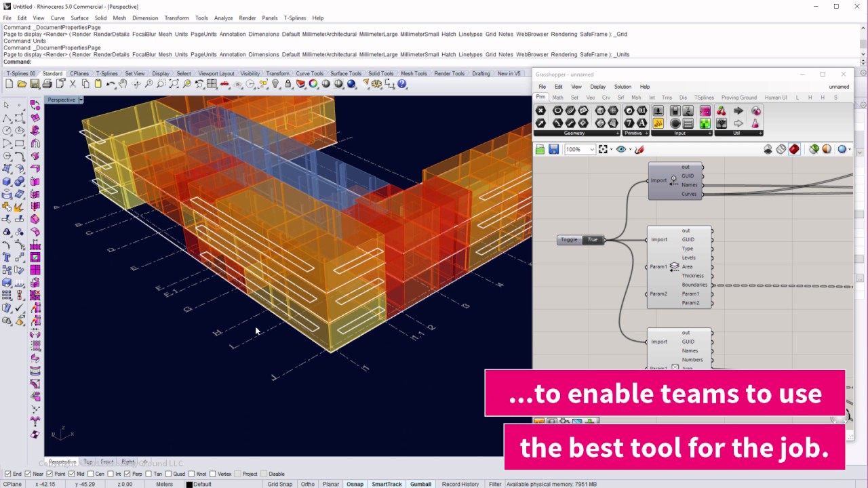The width and height of the screenshot is (868, 488).
Task: Switch to the Math tab in Grasshopper
Action: 557,97
